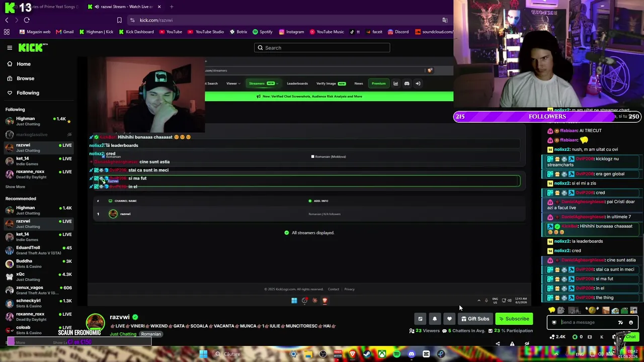
Task: Click the Windows Start button on the taskbar
Action: point(203,354)
